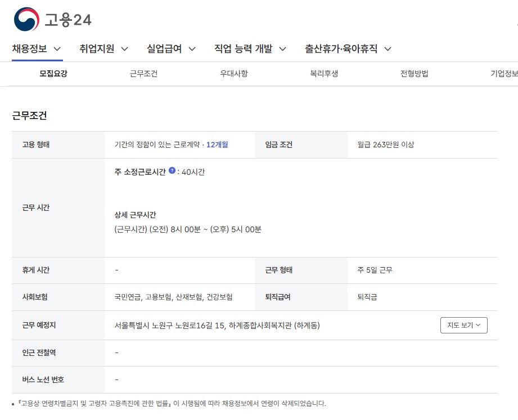This screenshot has height=420, width=518.
Task: Click the question mark help icon beside 주 소정근로시간
Action: (x=172, y=170)
